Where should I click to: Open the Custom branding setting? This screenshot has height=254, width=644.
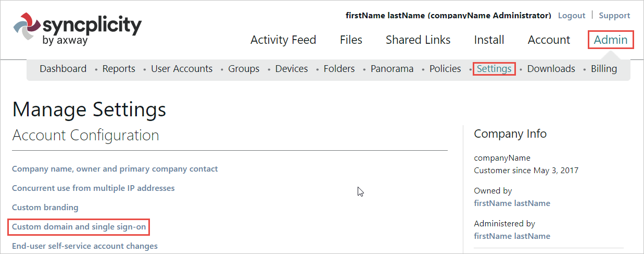pyautogui.click(x=45, y=208)
